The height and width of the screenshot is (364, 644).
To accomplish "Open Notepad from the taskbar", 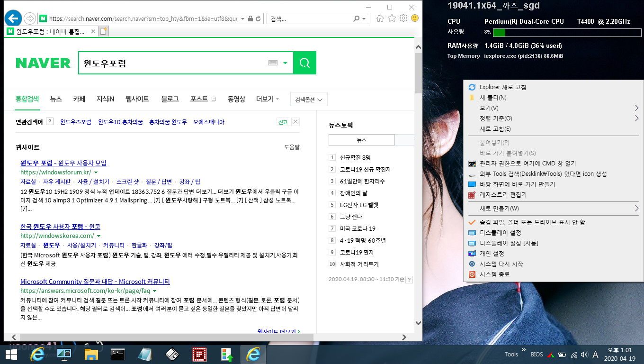I will [x=145, y=355].
